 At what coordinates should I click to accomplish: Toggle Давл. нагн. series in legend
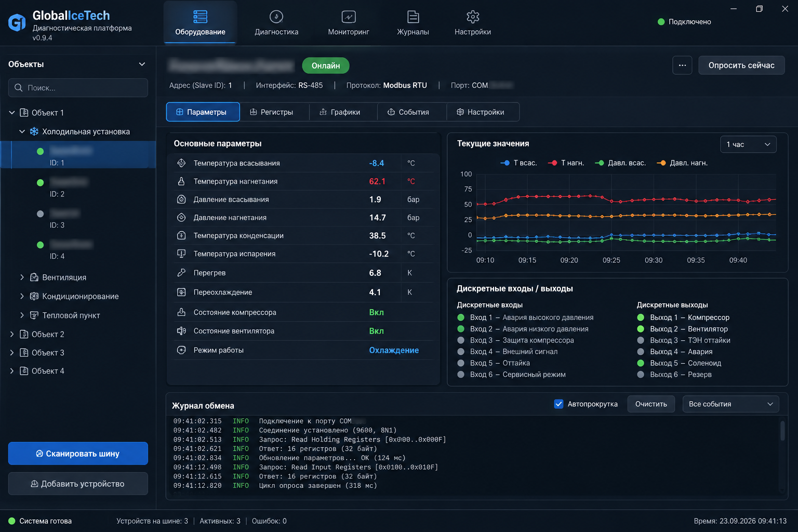(x=682, y=163)
